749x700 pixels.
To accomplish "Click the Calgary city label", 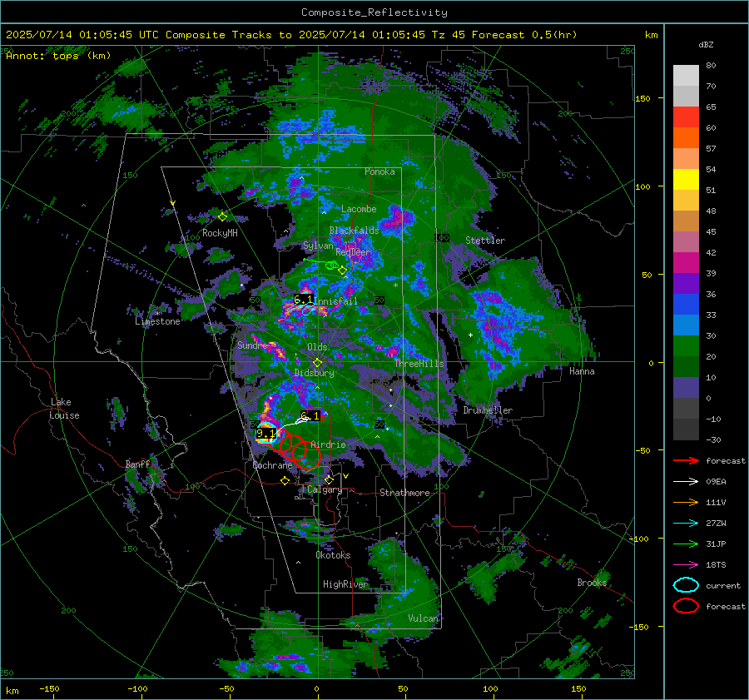I will pyautogui.click(x=325, y=489).
